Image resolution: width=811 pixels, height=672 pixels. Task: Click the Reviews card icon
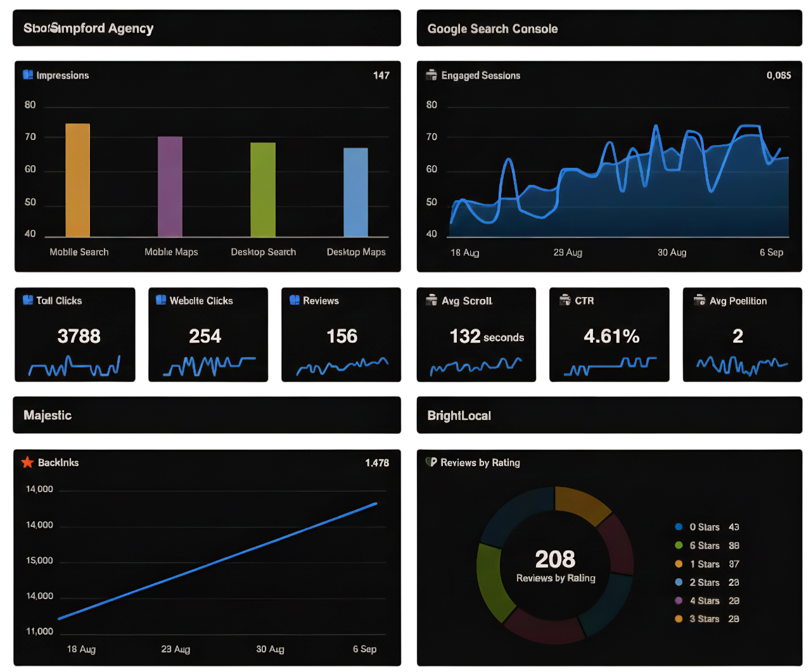coord(295,300)
